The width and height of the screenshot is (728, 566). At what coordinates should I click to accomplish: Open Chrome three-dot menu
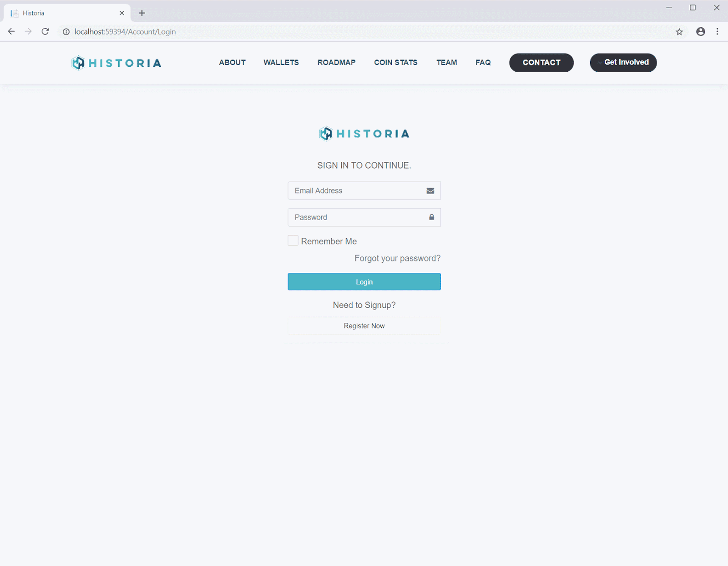[x=717, y=31]
